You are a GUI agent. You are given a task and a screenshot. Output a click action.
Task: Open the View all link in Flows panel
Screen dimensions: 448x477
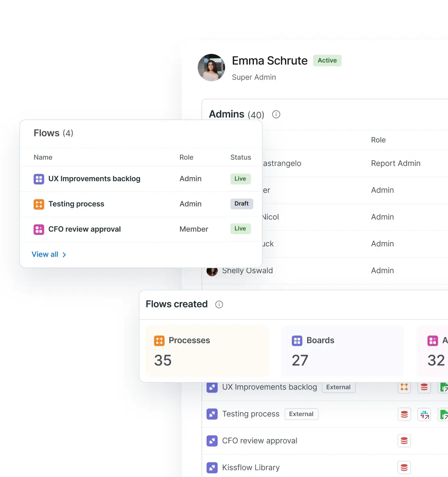(x=45, y=254)
